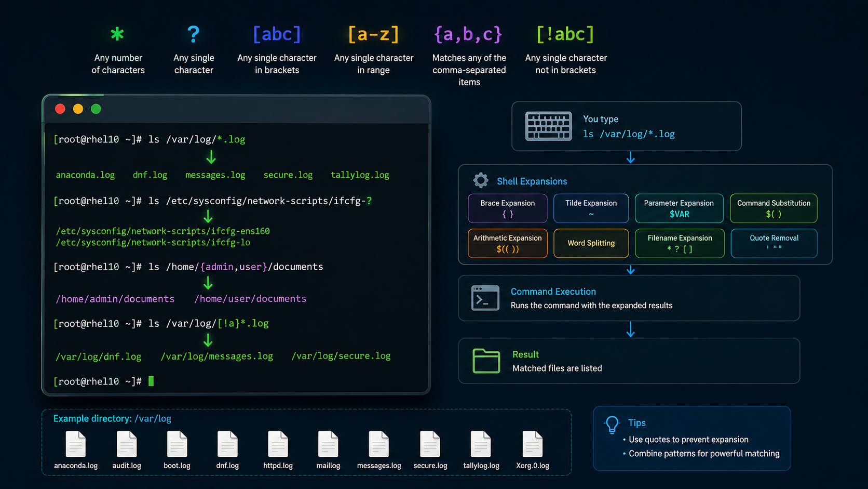Select the Brace Expansion box
This screenshot has width=868, height=489.
(508, 208)
